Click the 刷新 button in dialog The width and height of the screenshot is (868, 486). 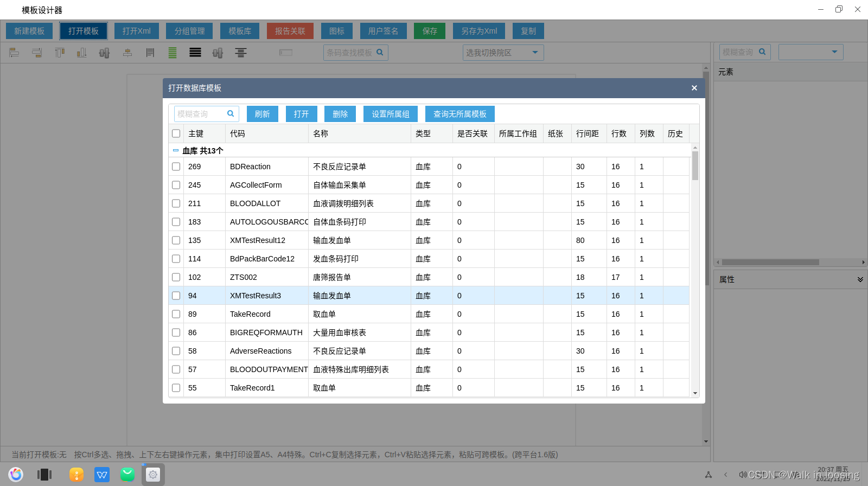point(263,114)
